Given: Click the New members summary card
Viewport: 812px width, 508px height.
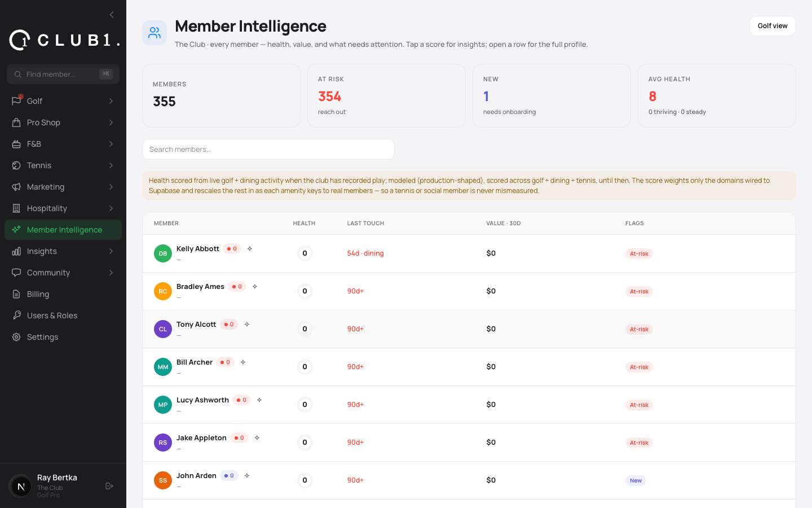Looking at the screenshot, I should [x=551, y=95].
